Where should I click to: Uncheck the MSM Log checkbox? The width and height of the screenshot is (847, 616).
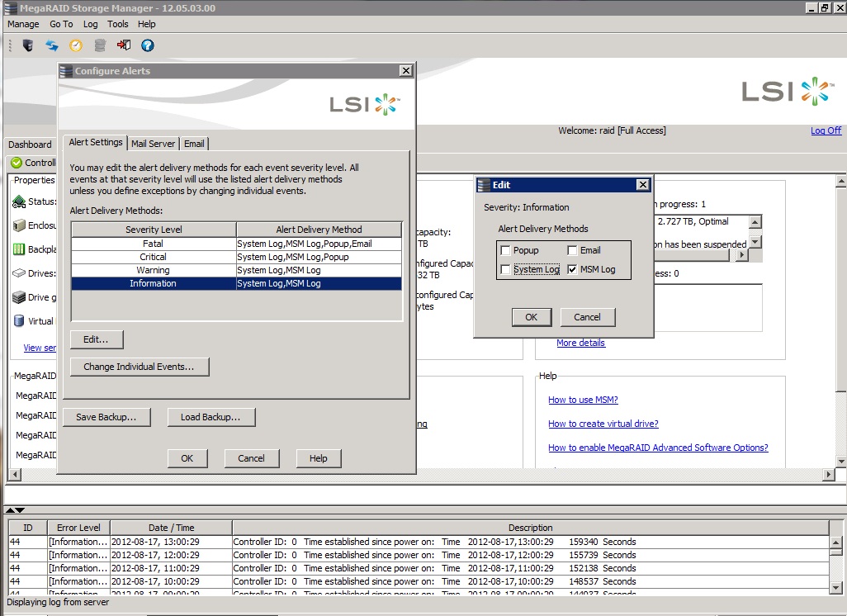572,269
